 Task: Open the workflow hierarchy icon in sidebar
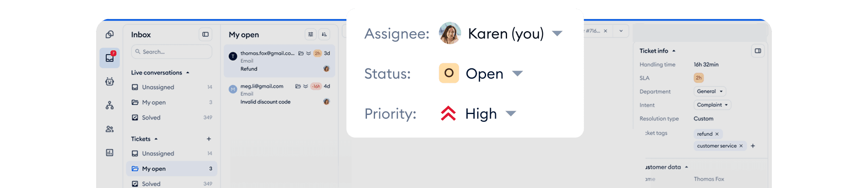click(x=110, y=105)
